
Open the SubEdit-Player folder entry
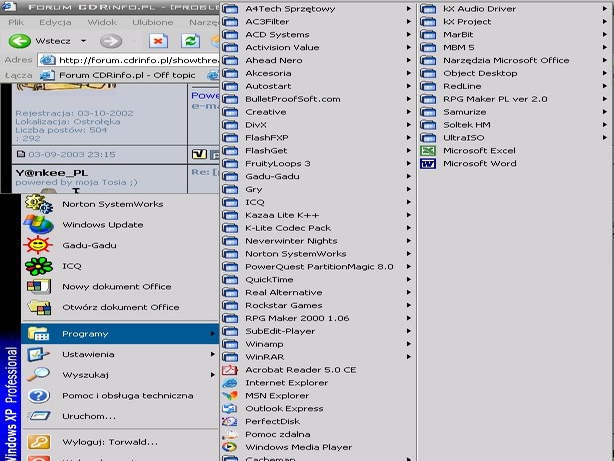[x=318, y=331]
